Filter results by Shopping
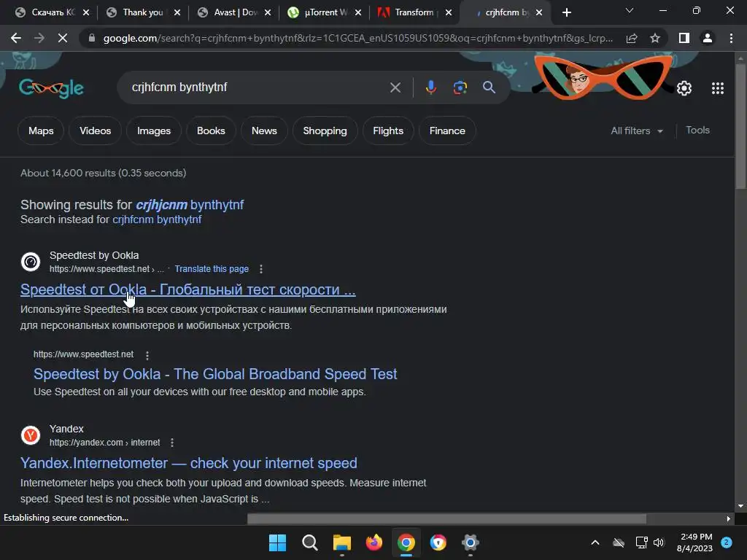Screen dimensions: 747x560 coord(325,131)
